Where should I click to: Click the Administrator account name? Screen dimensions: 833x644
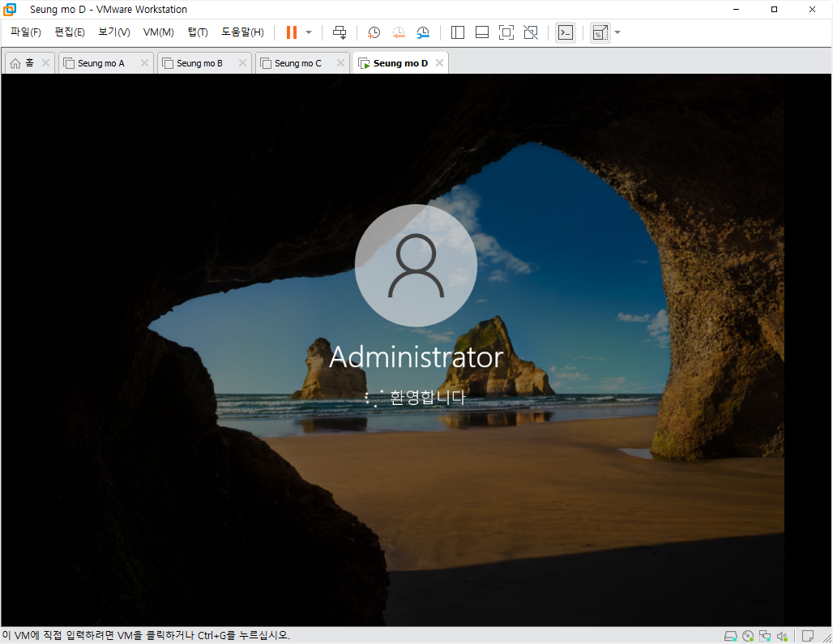pyautogui.click(x=416, y=356)
